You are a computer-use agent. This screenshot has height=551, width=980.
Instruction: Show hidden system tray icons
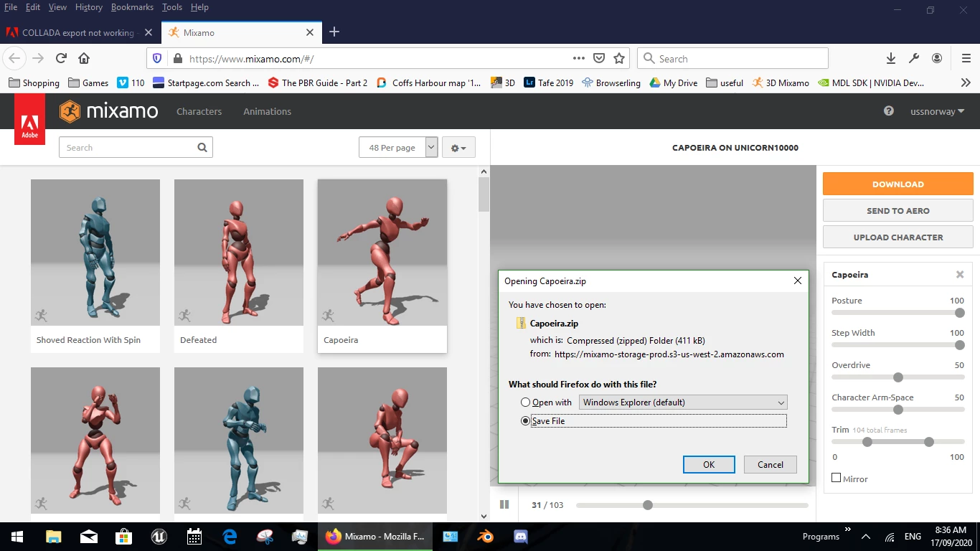[x=866, y=537]
